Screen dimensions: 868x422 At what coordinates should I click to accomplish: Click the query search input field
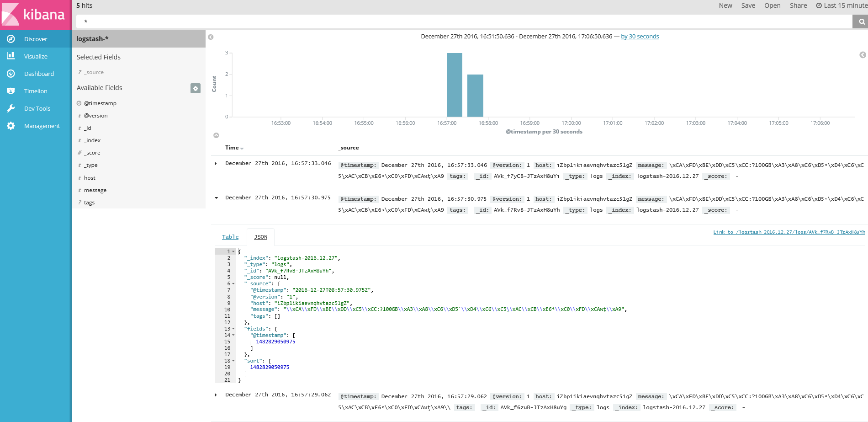point(464,21)
